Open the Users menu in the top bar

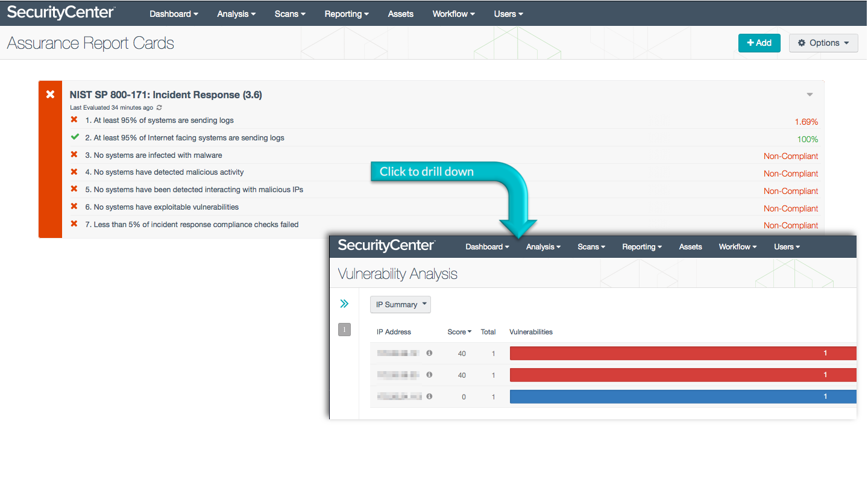point(508,14)
